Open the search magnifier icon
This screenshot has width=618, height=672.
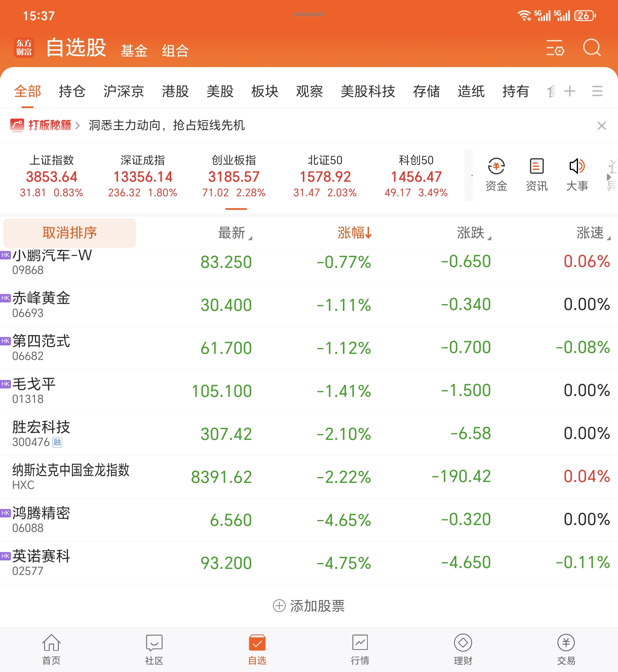(592, 48)
